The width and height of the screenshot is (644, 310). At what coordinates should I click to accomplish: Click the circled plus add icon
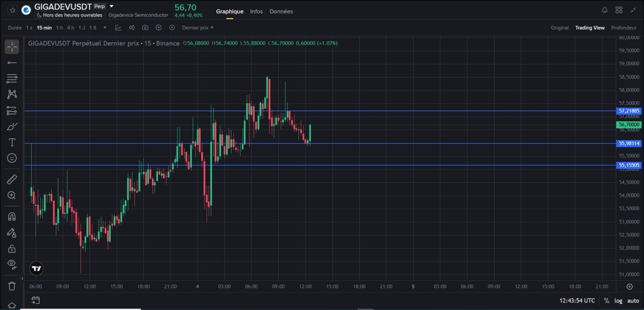[x=158, y=28]
